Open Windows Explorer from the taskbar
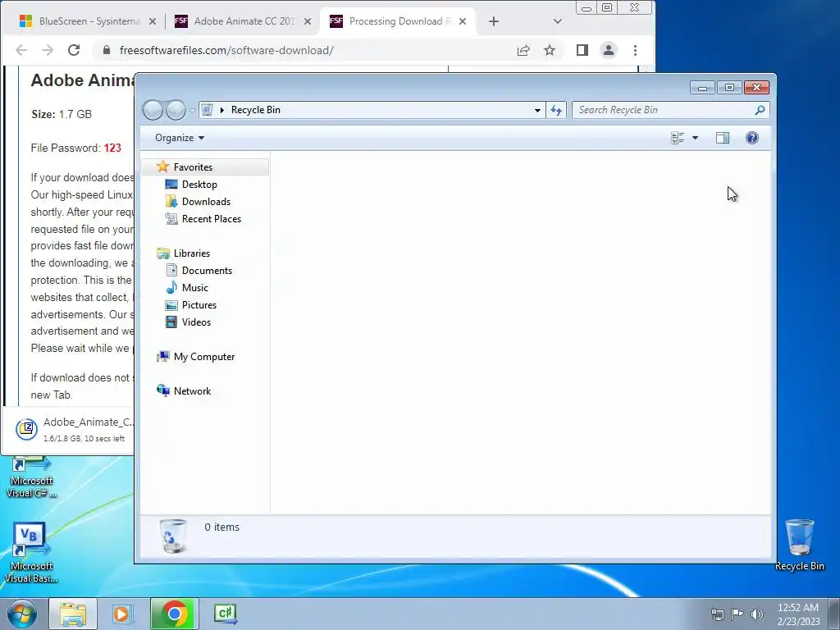 [73, 614]
